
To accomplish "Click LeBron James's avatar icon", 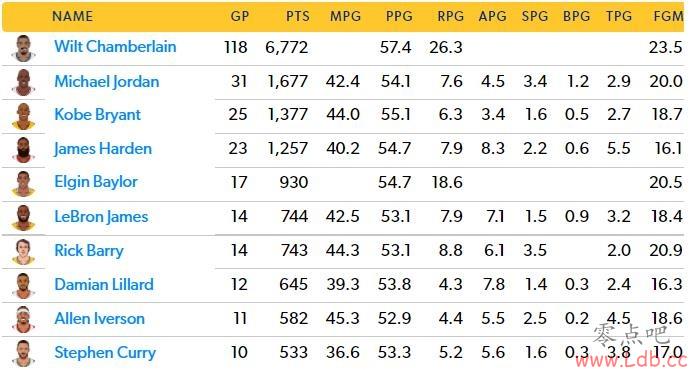I will (x=24, y=218).
